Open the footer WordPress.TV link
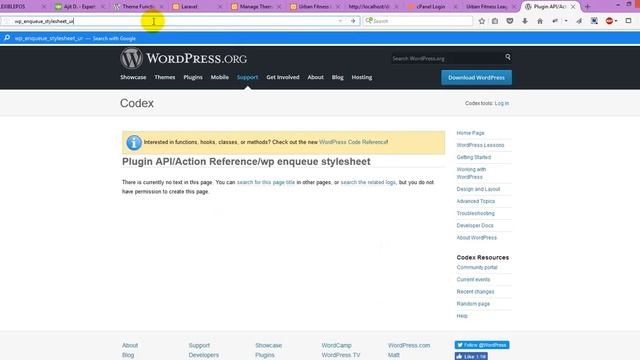Screen dimensions: 640x360 point(341,355)
